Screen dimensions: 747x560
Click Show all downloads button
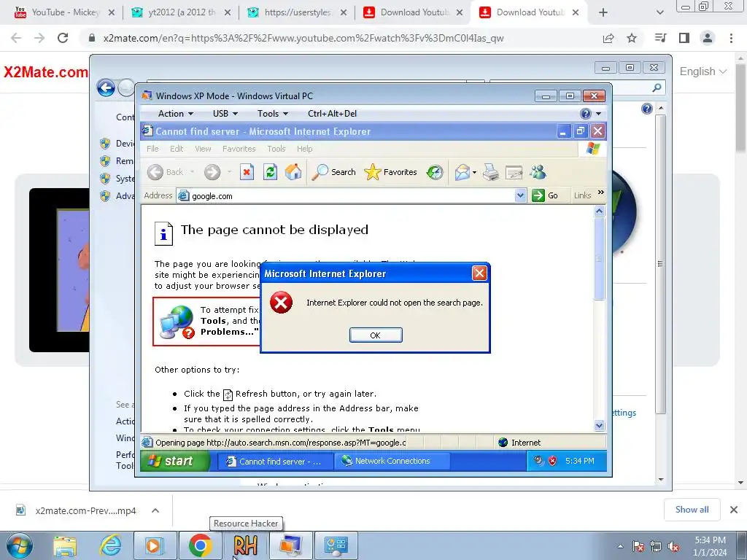tap(692, 510)
